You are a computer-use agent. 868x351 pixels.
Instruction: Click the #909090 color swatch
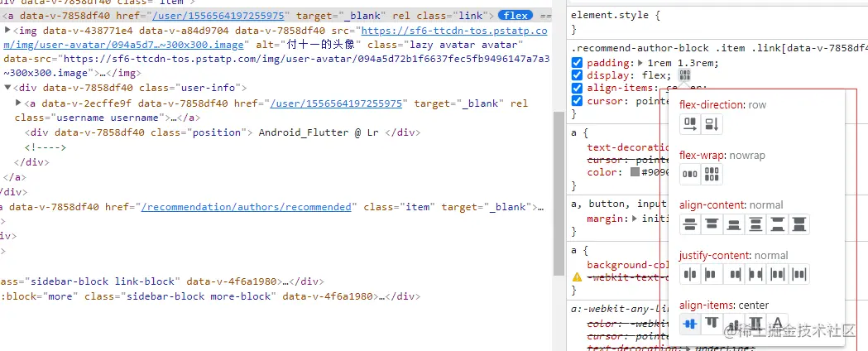point(635,172)
